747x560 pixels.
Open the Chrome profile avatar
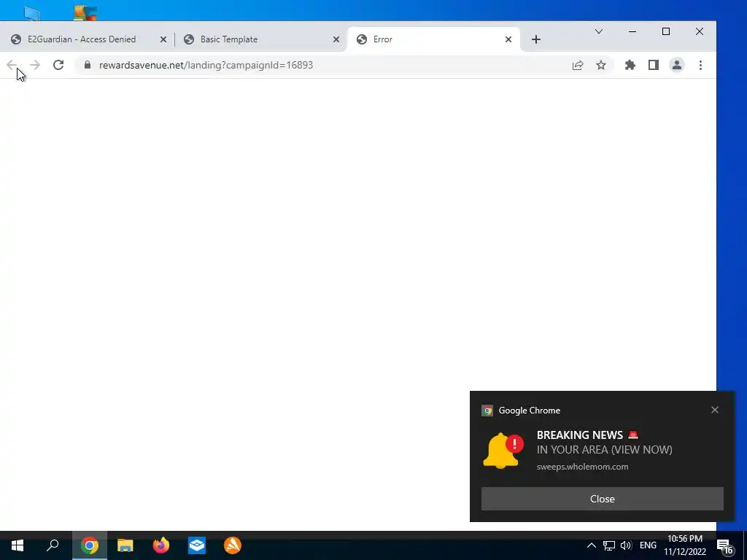pos(677,65)
